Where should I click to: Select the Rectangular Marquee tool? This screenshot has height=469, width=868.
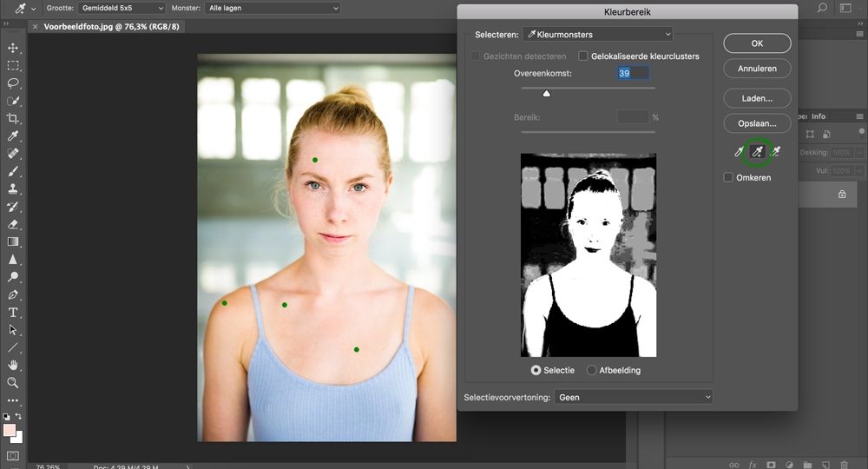coord(13,66)
